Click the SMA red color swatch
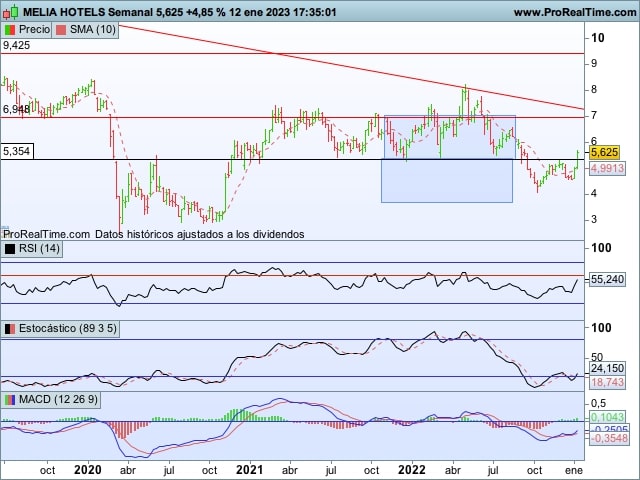Viewport: 640px width, 480px height. click(x=61, y=30)
